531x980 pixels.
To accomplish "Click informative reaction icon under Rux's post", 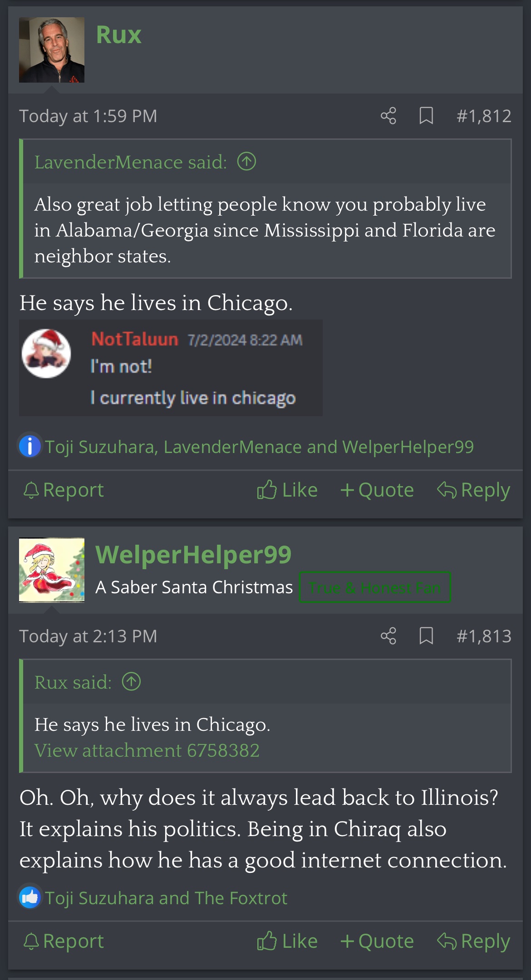I will 30,446.
